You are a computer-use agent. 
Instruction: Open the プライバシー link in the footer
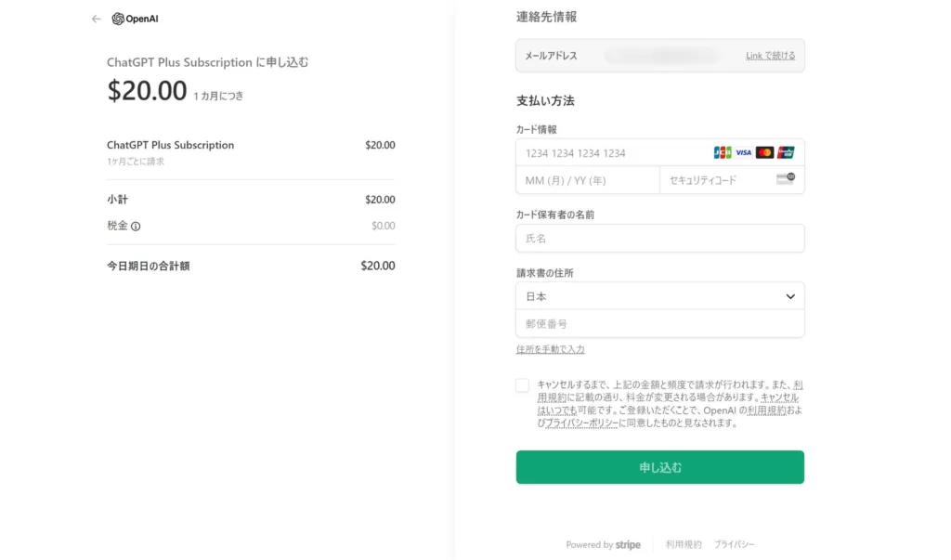736,544
